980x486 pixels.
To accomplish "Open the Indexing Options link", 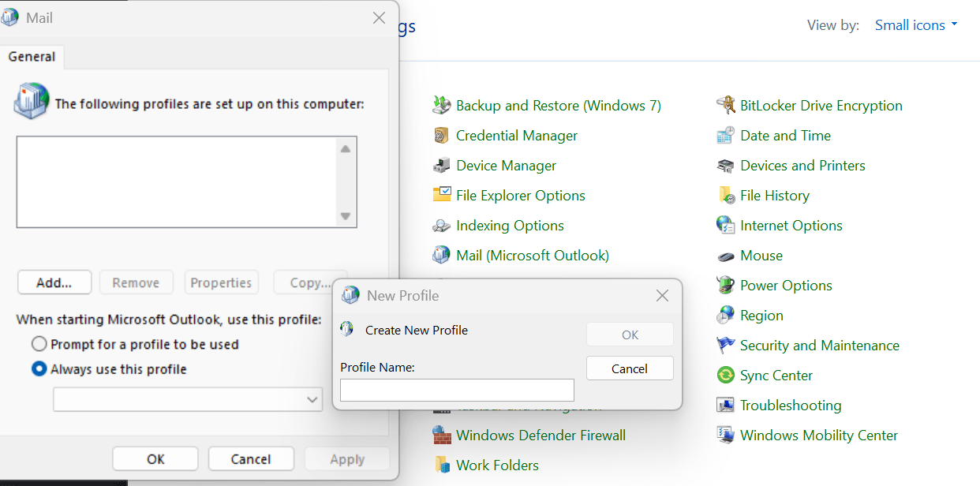I will [510, 226].
